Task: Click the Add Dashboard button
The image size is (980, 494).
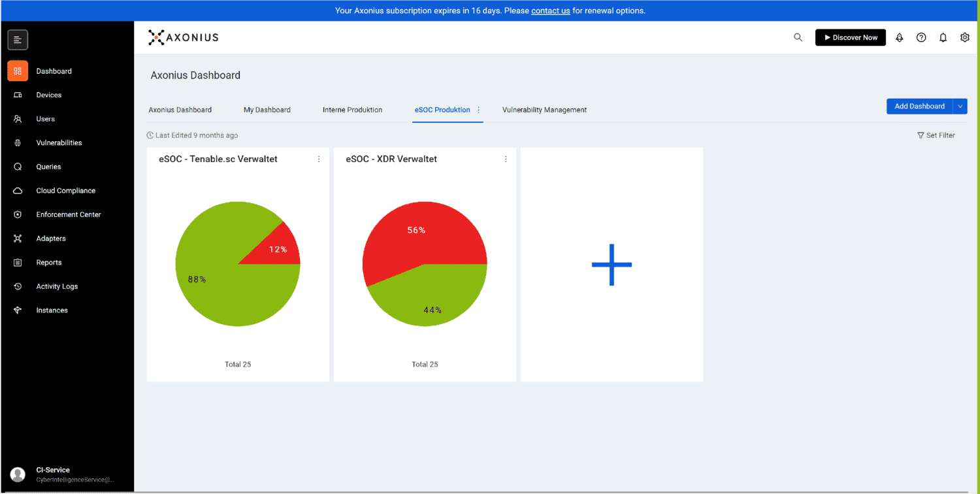Action: pos(919,106)
